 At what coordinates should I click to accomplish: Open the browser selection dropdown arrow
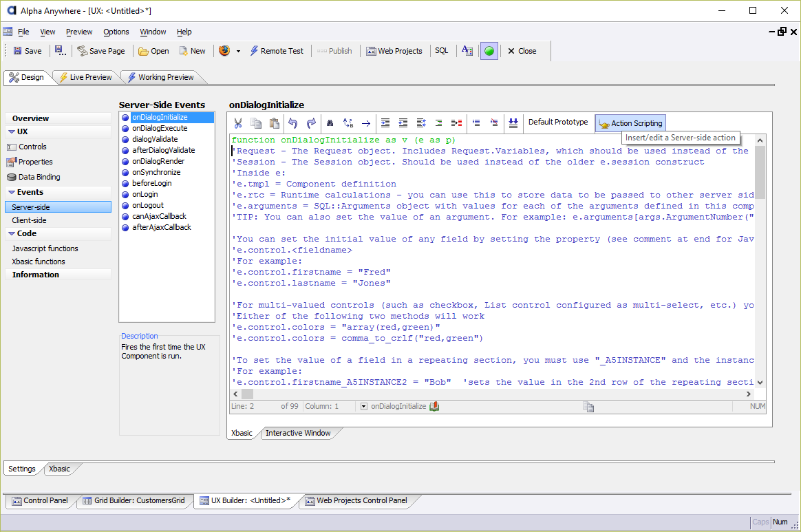point(238,51)
